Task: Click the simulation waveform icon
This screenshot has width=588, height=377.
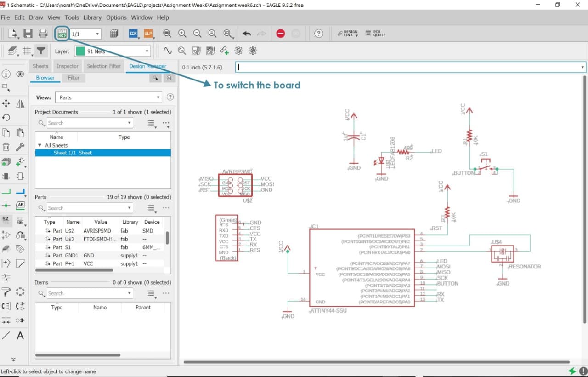Action: point(167,51)
